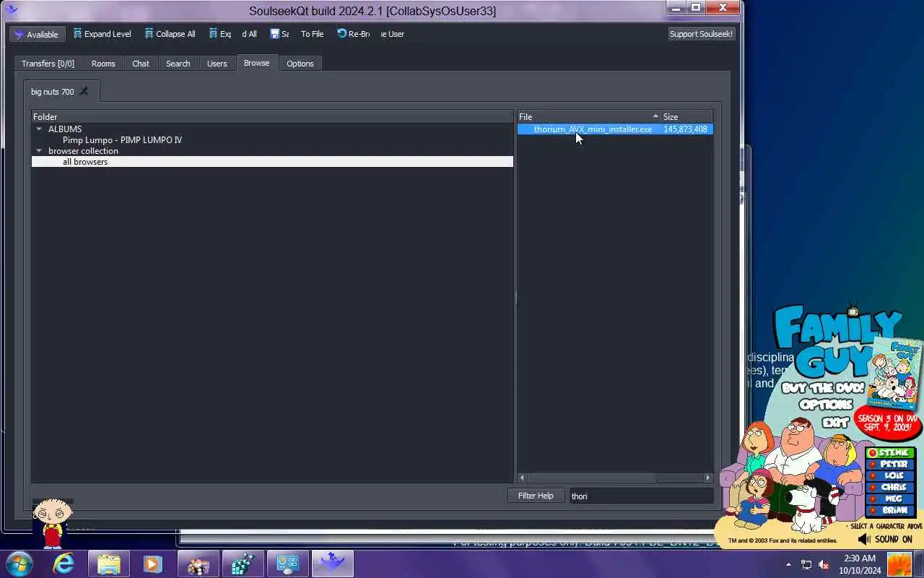Open Windows Media Player taskbar icon
The height and width of the screenshot is (578, 924).
tap(153, 564)
